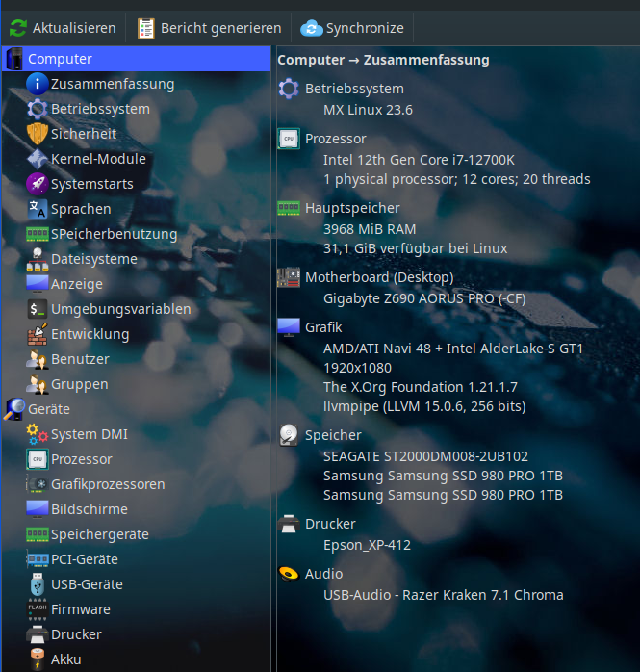This screenshot has height=672, width=640.
Task: Select 'SEAGATE ST2000DM008-2UB102' entry
Action: tap(425, 457)
